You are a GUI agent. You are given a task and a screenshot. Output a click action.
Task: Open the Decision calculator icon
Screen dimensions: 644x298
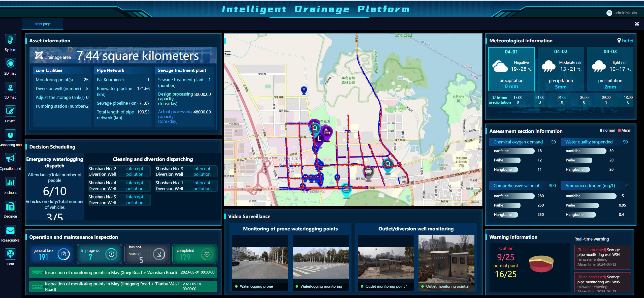click(x=10, y=207)
